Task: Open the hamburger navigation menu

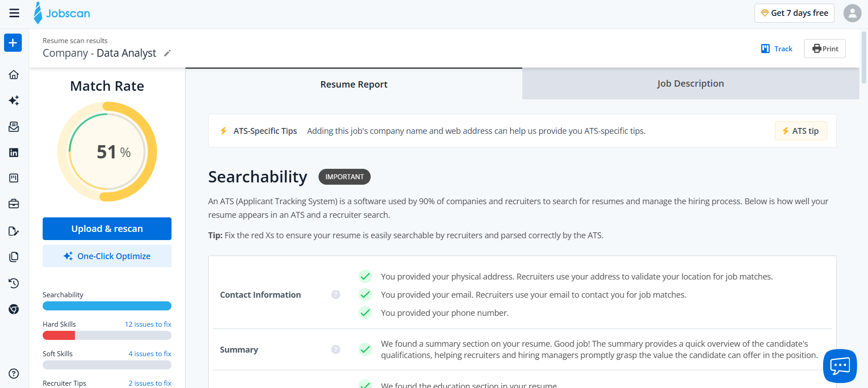Action: tap(14, 13)
